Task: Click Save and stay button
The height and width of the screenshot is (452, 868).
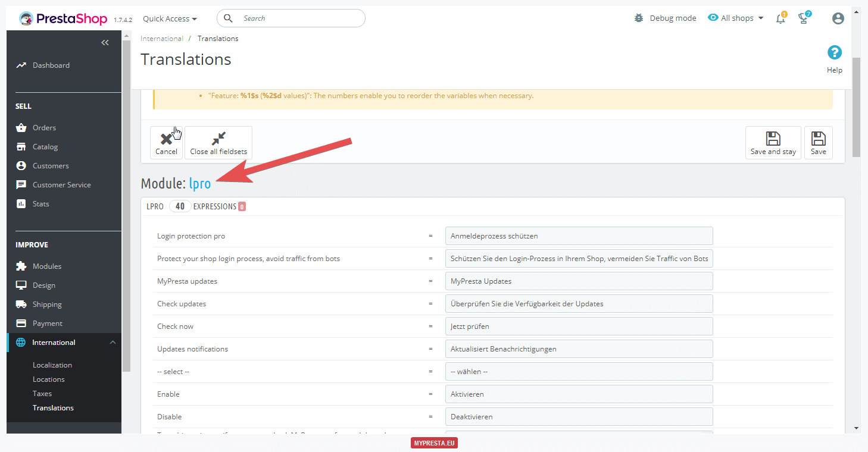Action: pyautogui.click(x=773, y=143)
